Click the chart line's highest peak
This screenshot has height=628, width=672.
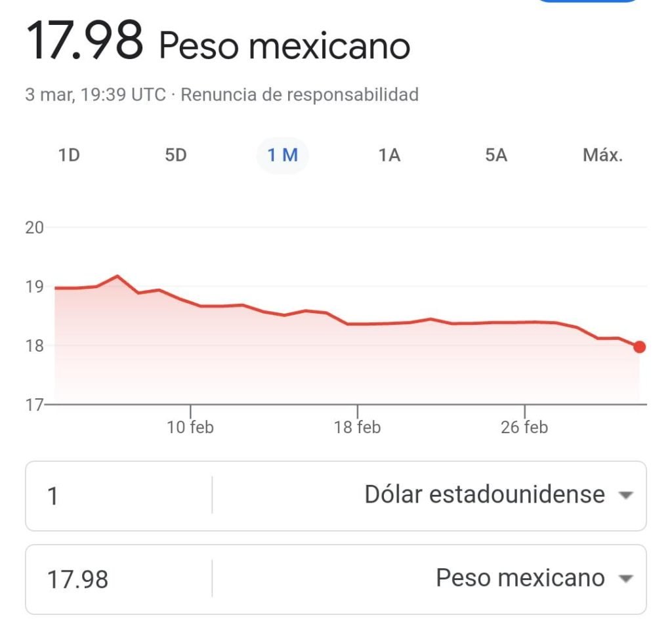pos(117,276)
